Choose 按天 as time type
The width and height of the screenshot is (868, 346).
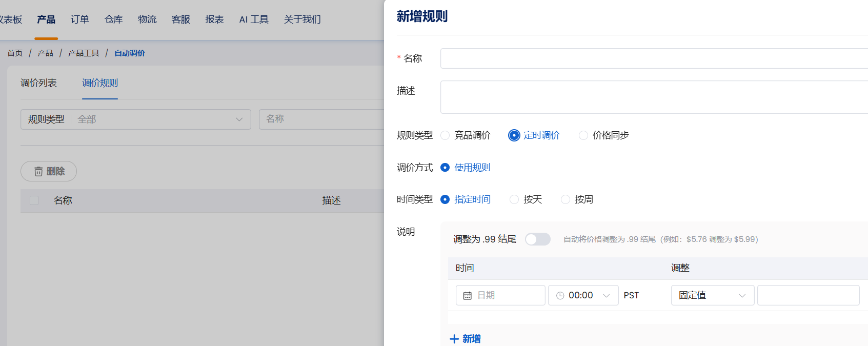pyautogui.click(x=514, y=199)
